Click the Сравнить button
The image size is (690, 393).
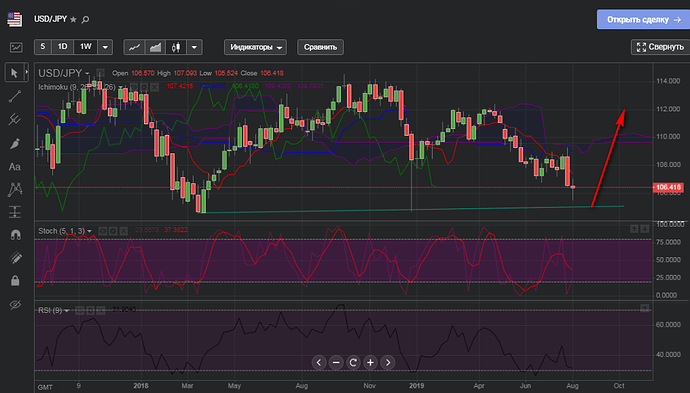(x=320, y=47)
